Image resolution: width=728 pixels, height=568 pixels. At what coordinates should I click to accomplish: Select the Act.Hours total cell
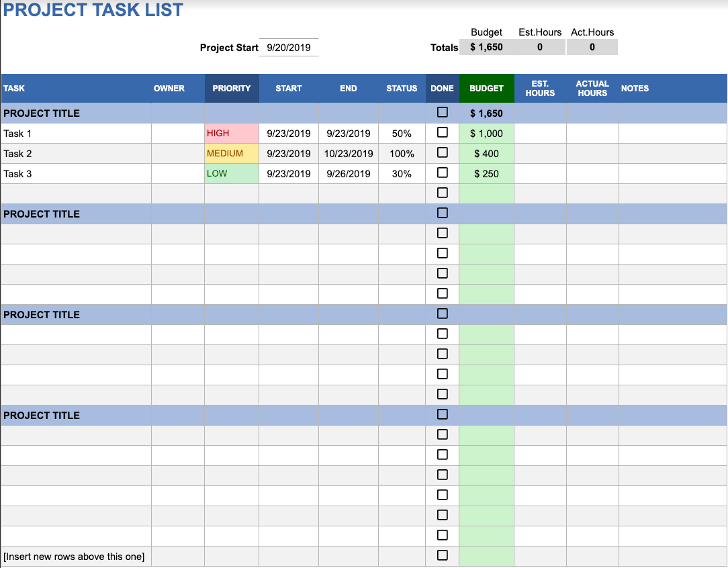point(592,47)
